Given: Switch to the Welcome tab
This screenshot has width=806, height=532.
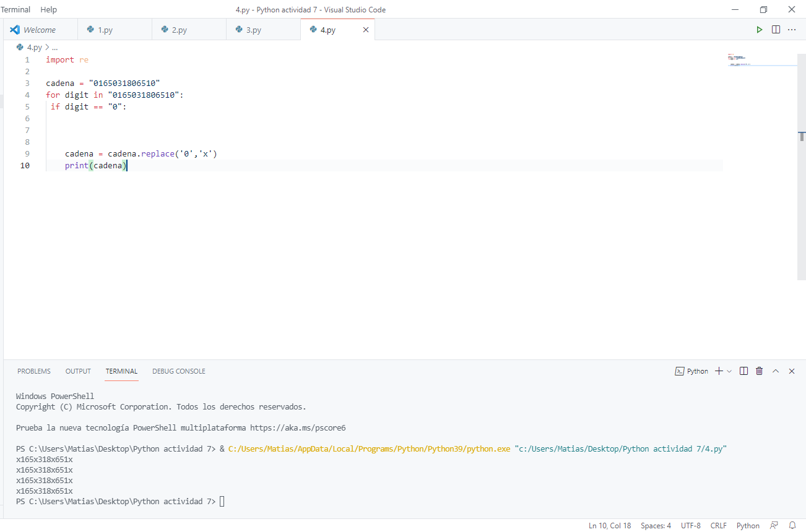Looking at the screenshot, I should coord(40,30).
